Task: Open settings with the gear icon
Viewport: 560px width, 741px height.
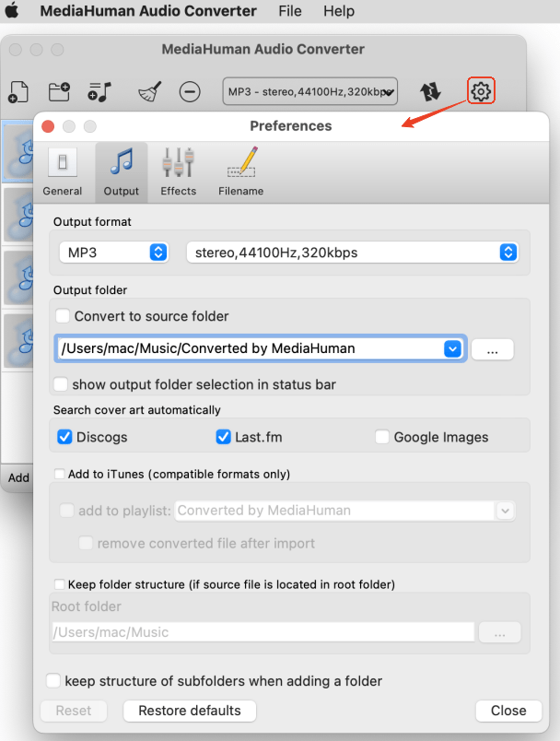Action: click(x=481, y=90)
